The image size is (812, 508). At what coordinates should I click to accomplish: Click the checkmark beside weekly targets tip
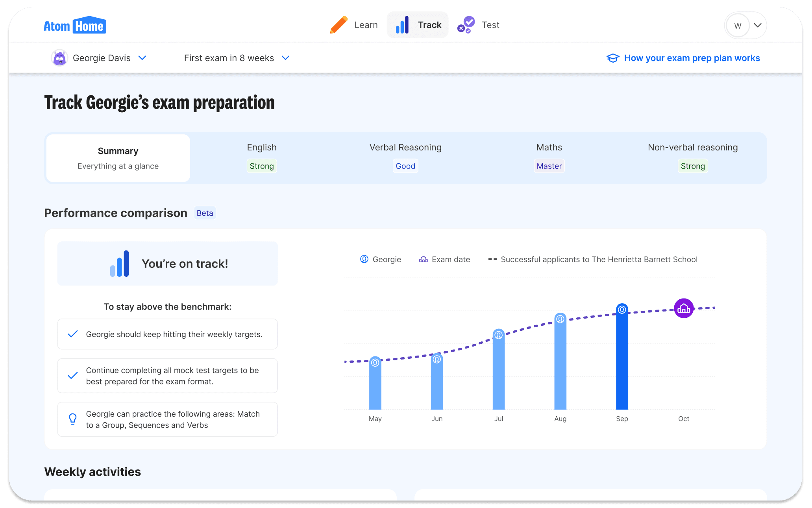click(x=73, y=334)
